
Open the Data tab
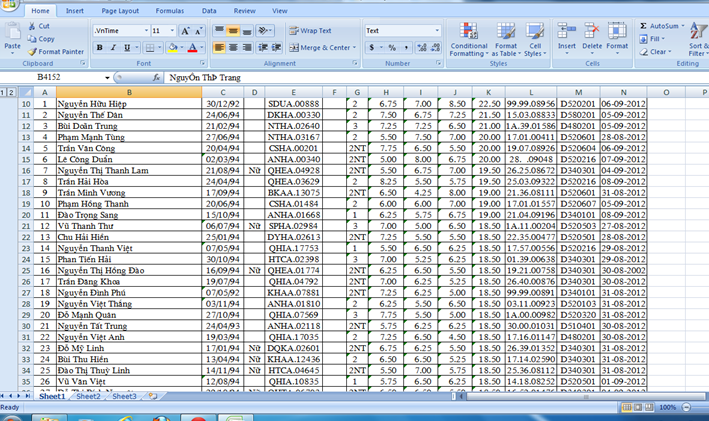[x=209, y=11]
